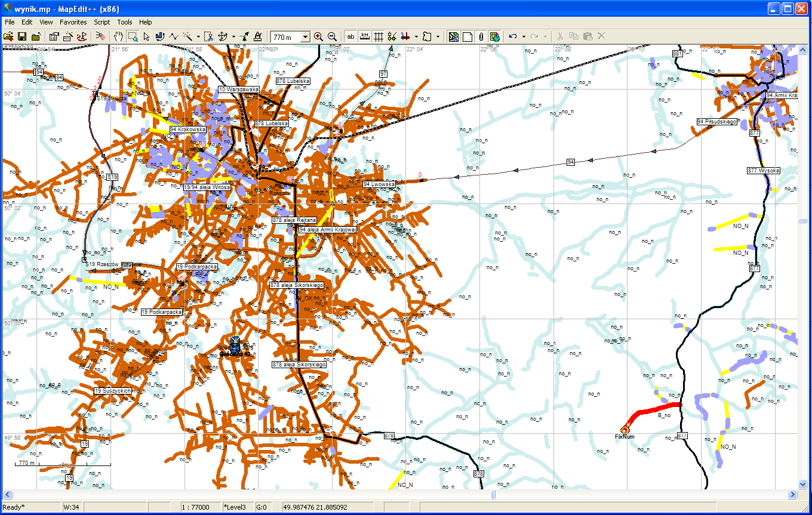Viewport: 812px width, 515px height.
Task: Expand the magic wand tool dropdown arrow
Action: (x=198, y=36)
